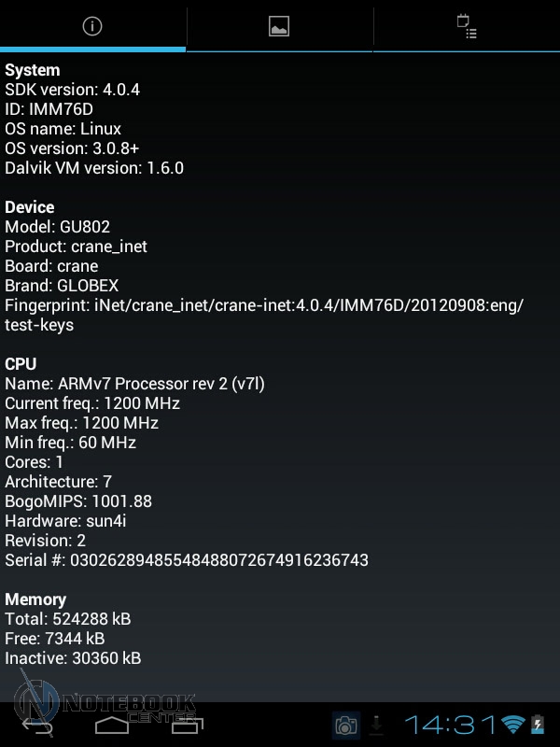This screenshot has width=560, height=747.
Task: Tap the download notification arrow icon
Action: click(x=377, y=725)
